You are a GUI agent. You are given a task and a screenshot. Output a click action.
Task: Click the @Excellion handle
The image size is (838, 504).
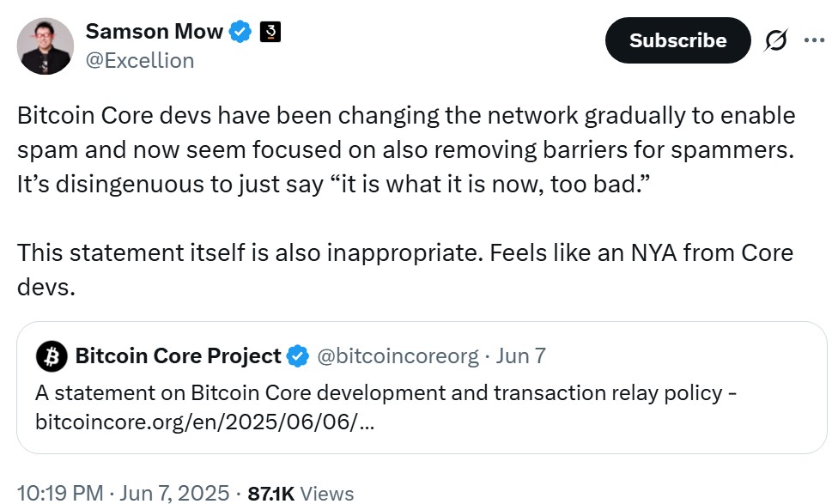pos(142,60)
